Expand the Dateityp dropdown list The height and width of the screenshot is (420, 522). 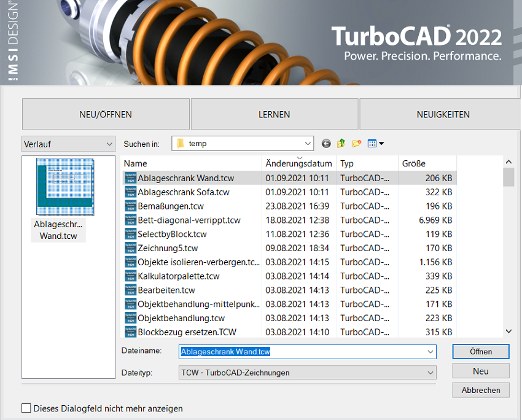[x=307, y=372]
